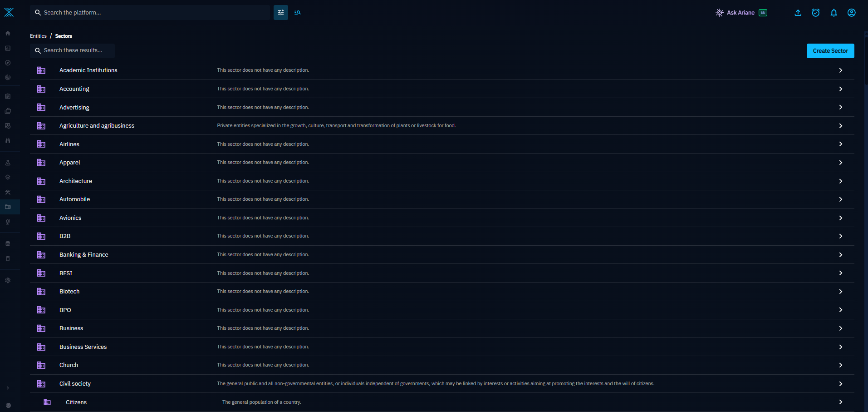This screenshot has height=412, width=868.
Task: Expand the left sidebar with the chevron
Action: coord(8,388)
